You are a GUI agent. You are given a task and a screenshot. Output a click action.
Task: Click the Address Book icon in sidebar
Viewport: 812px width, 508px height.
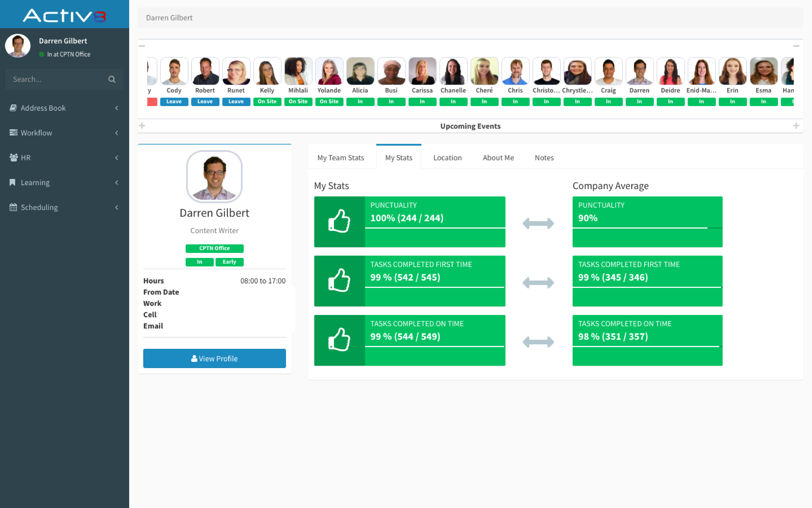coord(13,108)
